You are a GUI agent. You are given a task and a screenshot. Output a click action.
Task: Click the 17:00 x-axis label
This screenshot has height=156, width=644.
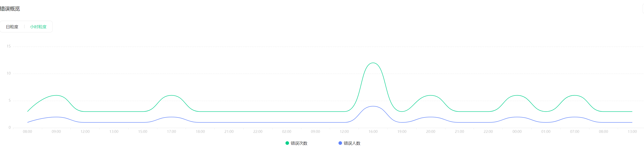pyautogui.click(x=171, y=132)
